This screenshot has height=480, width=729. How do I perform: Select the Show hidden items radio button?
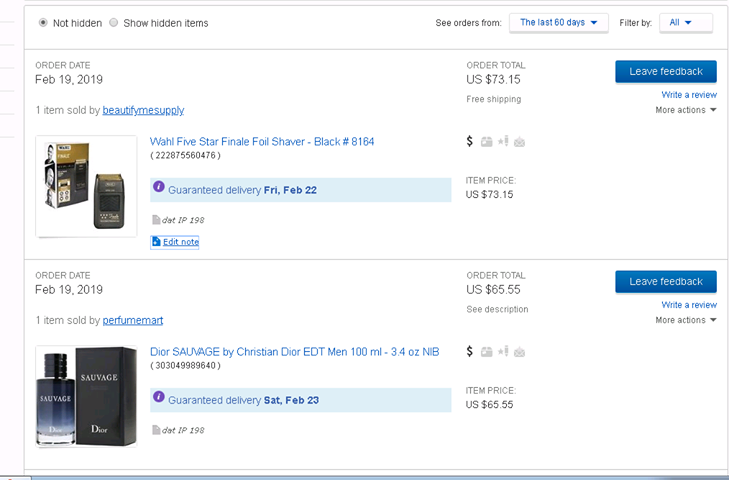click(x=113, y=23)
